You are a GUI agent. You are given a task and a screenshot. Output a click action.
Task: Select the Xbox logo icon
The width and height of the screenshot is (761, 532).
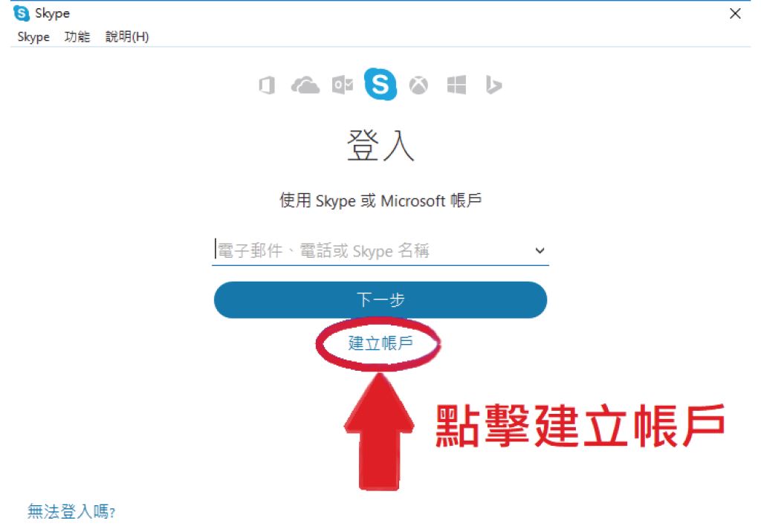tap(418, 85)
